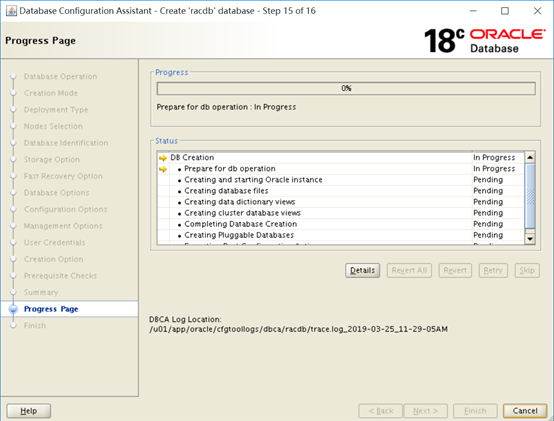This screenshot has height=421, width=554.
Task: Select the Prerequisite Checks step
Action: [60, 276]
